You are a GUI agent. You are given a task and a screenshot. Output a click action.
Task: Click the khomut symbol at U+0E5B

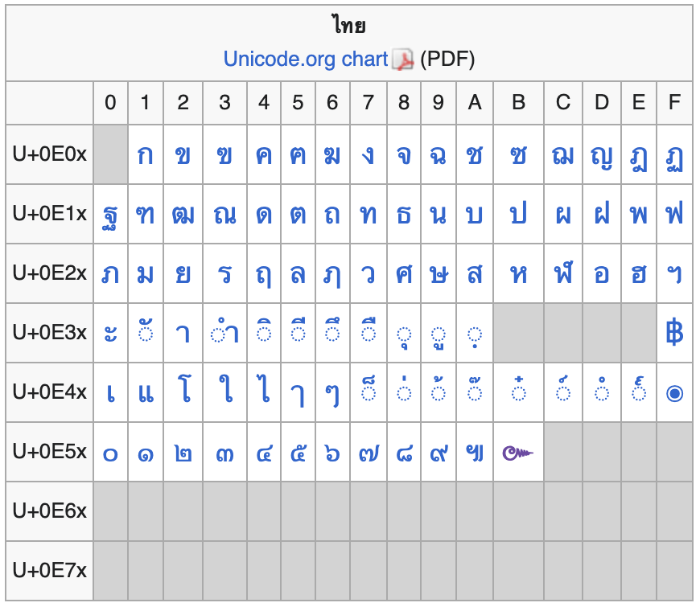coord(518,453)
